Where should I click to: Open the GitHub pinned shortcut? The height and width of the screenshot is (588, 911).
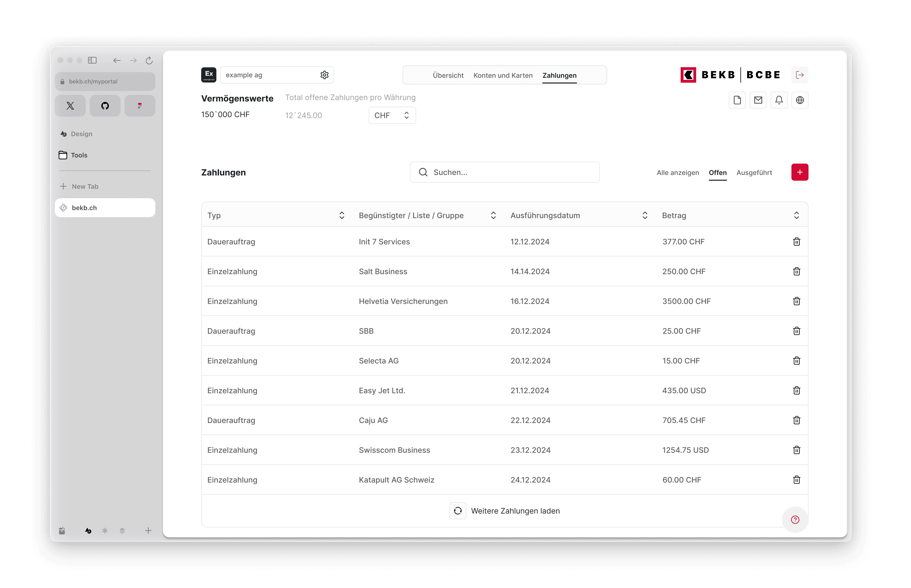coord(105,106)
